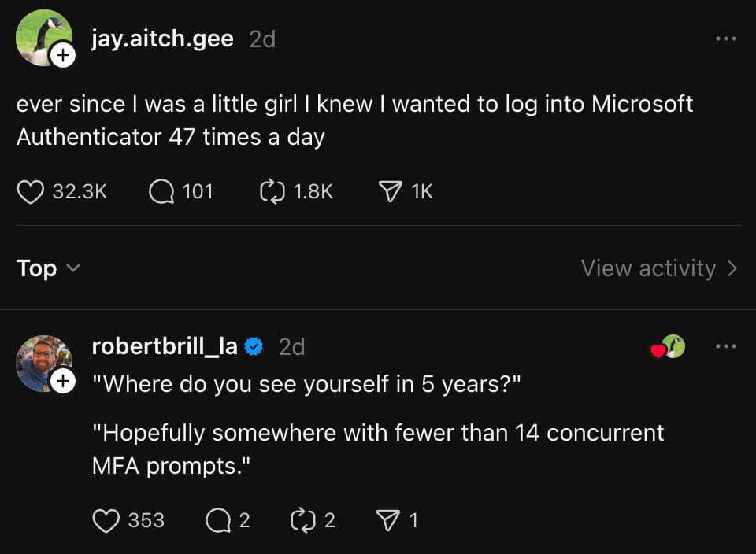Reply to robertbrill_la's comment
The height and width of the screenshot is (554, 756).
(217, 520)
